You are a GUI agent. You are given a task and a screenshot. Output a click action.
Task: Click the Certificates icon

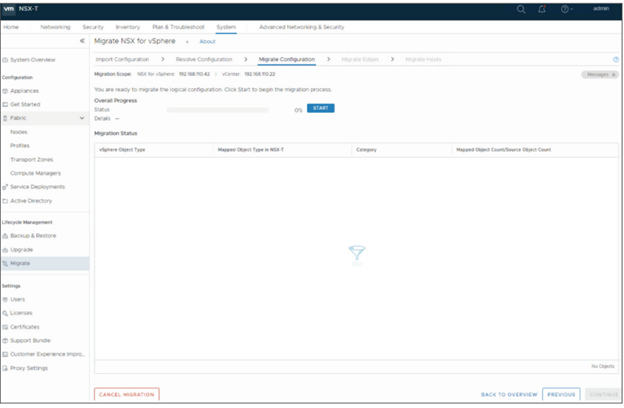5,327
